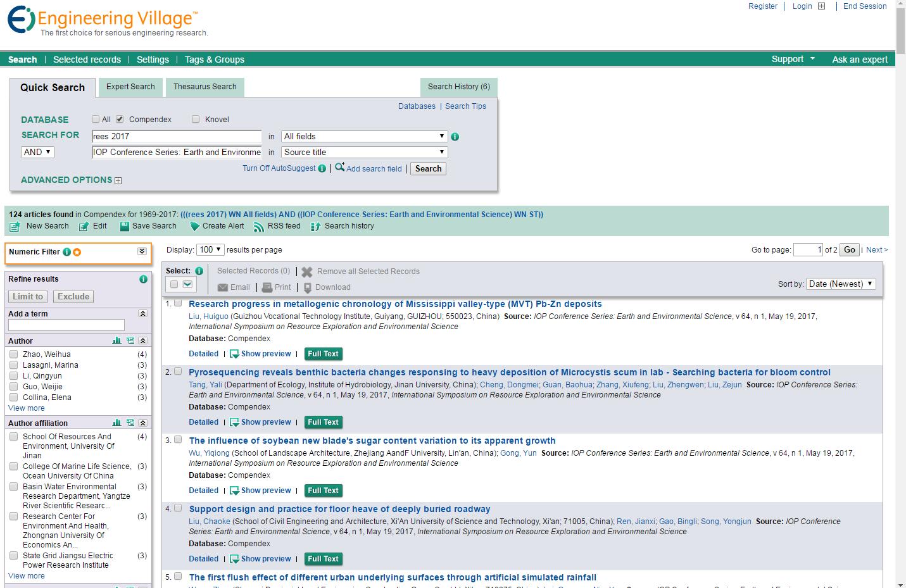
Task: Follow the Next page link
Action: click(x=877, y=250)
